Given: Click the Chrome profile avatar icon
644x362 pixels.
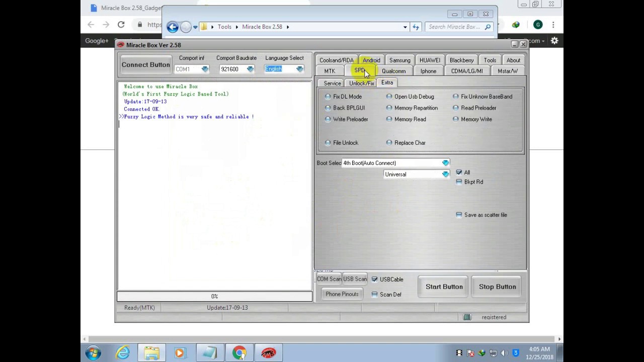Looking at the screenshot, I should click(538, 25).
